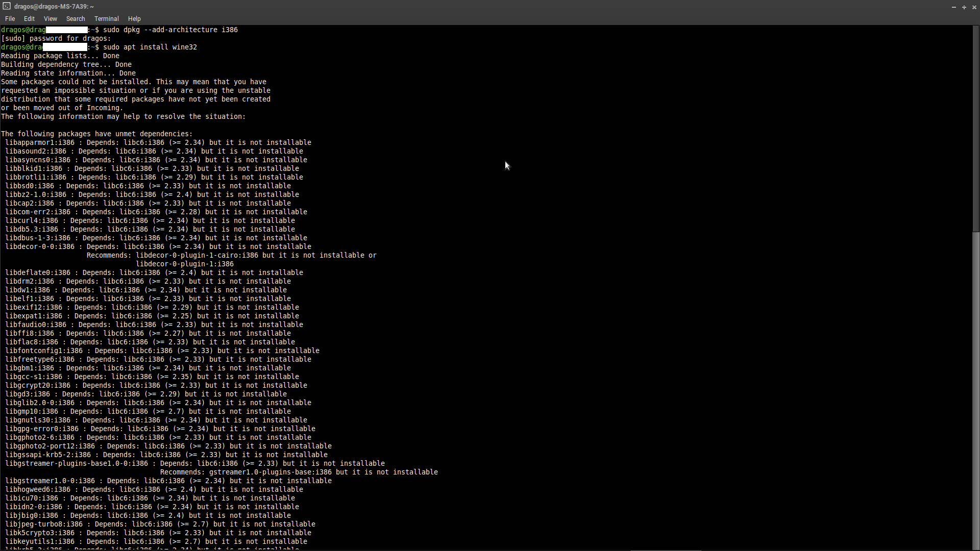
Task: Click the terminal window icon in title bar
Action: [6, 6]
